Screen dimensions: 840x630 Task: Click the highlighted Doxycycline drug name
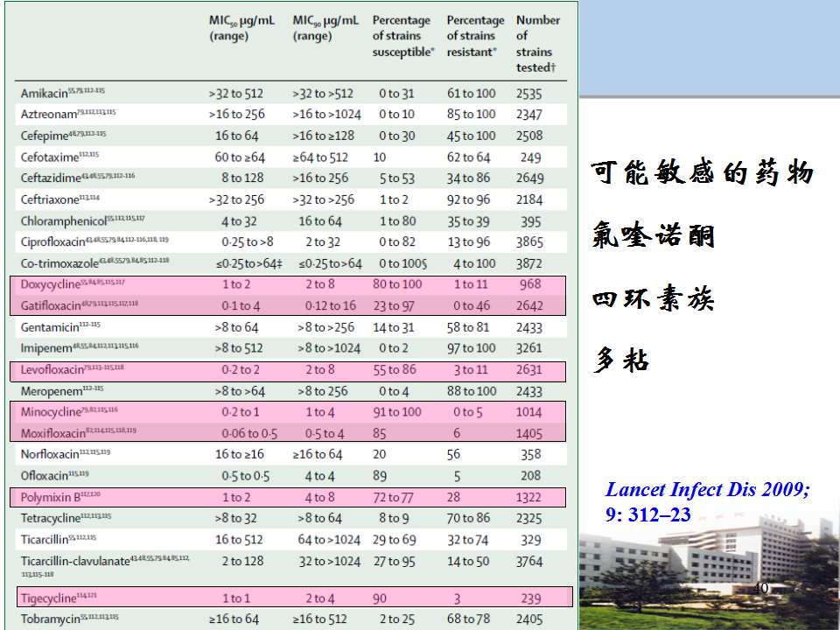(x=51, y=284)
